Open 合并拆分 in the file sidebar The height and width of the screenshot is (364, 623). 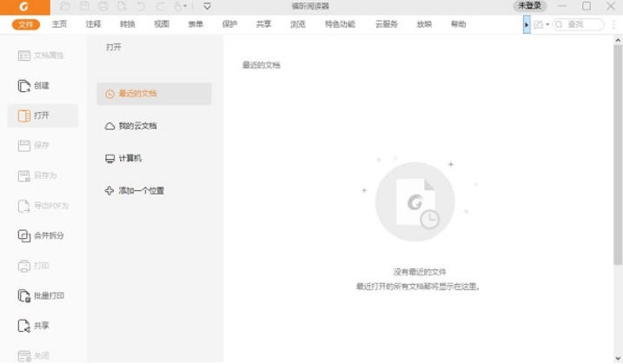(x=42, y=235)
